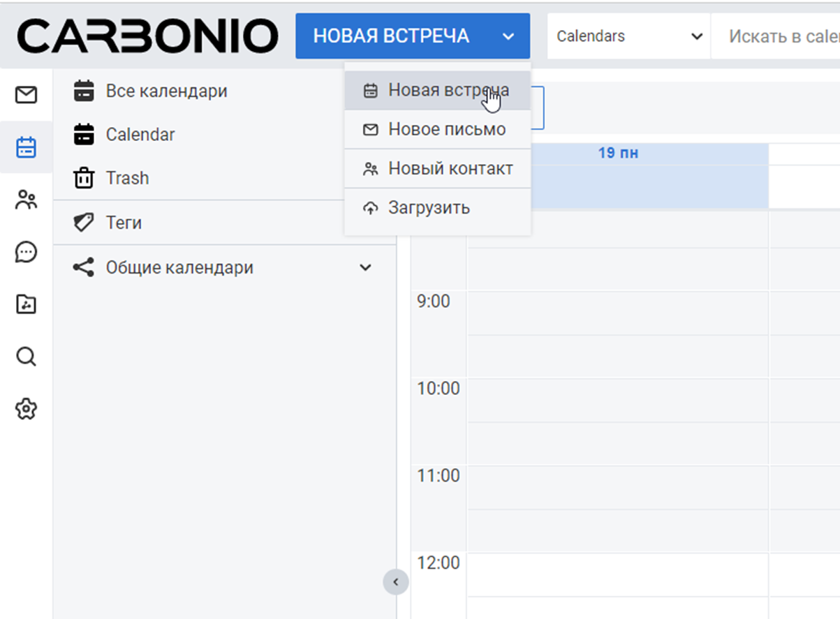Open the Contacts module icon in sidebar
This screenshot has height=619, width=840.
click(x=26, y=200)
